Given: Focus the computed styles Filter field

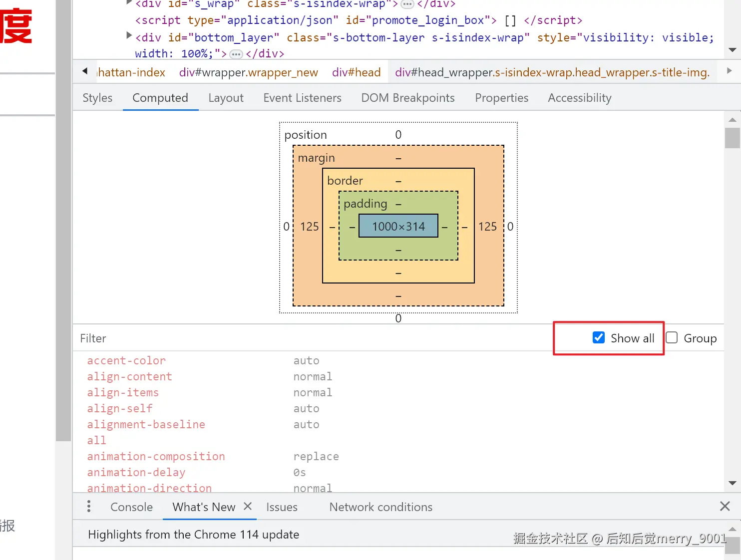Looking at the screenshot, I should [315, 338].
